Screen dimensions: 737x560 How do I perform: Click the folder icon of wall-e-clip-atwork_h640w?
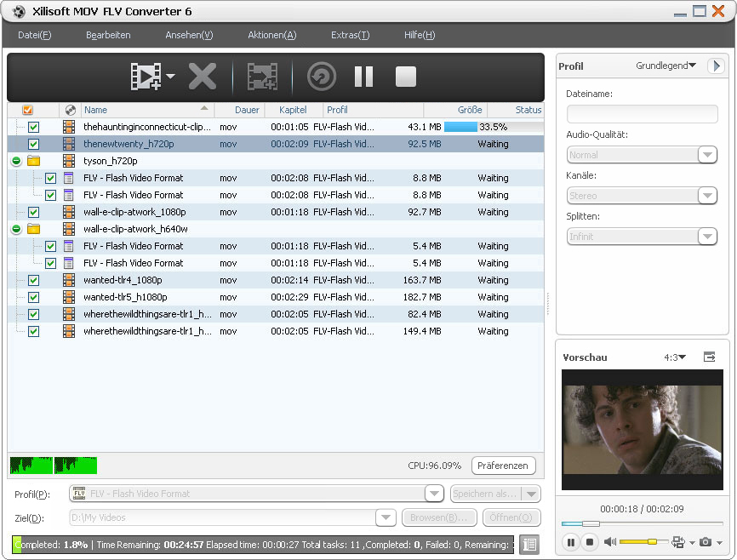point(33,229)
